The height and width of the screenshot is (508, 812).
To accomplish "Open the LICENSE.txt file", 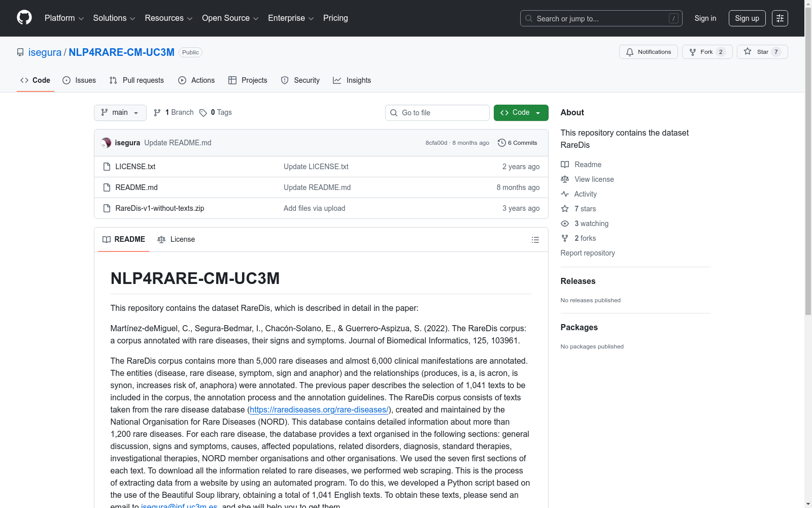I will tap(136, 167).
